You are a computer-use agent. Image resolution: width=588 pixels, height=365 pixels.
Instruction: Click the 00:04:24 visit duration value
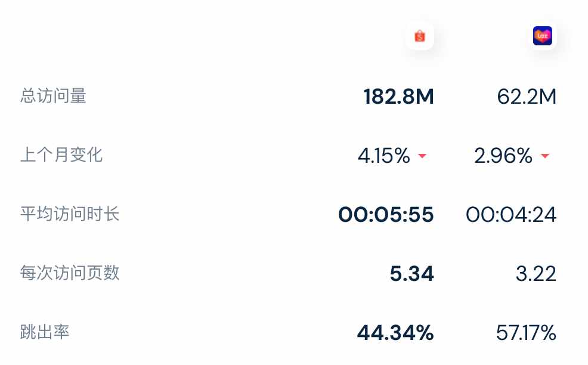point(510,215)
